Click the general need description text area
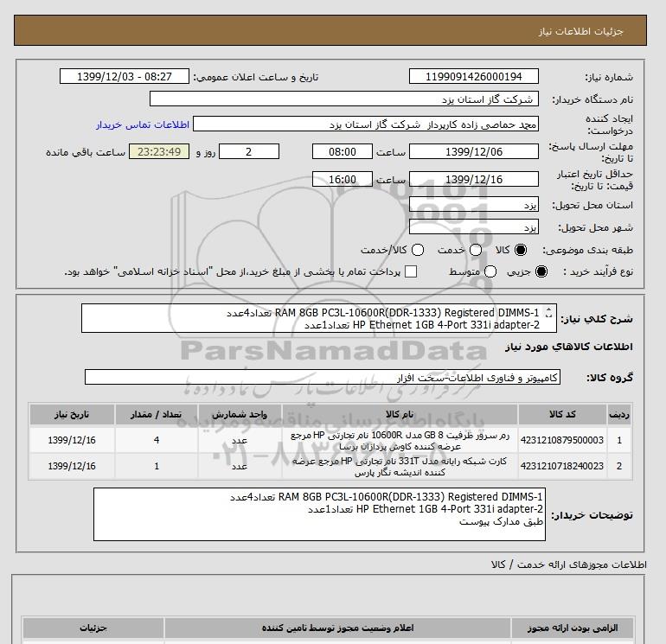This screenshot has height=644, width=666. (x=318, y=318)
